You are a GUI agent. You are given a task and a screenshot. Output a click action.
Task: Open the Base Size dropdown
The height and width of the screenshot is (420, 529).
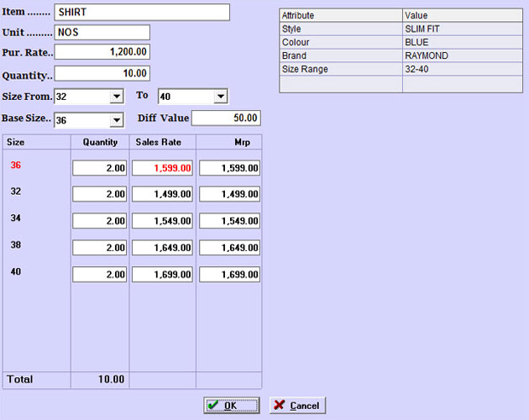click(x=117, y=120)
